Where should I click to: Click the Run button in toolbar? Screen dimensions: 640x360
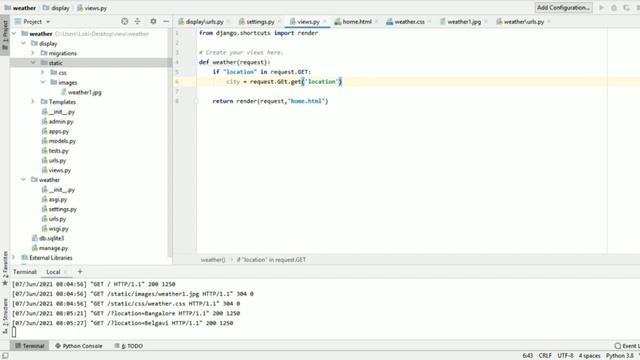(601, 8)
